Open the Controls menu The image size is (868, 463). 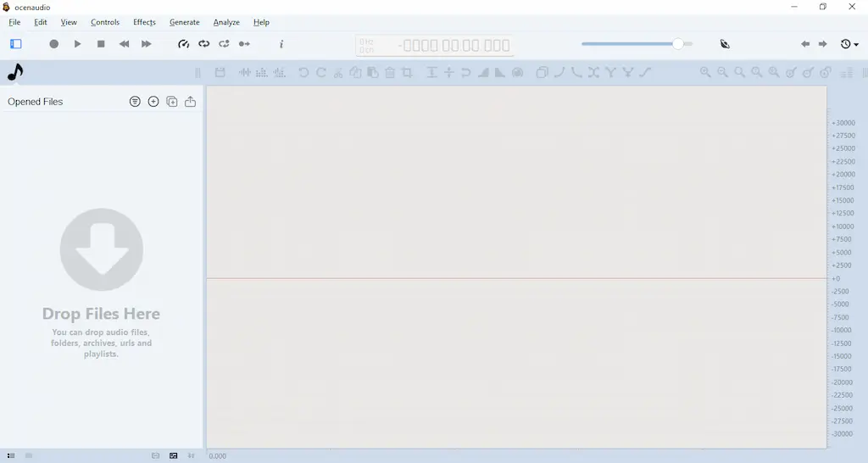[x=105, y=22]
